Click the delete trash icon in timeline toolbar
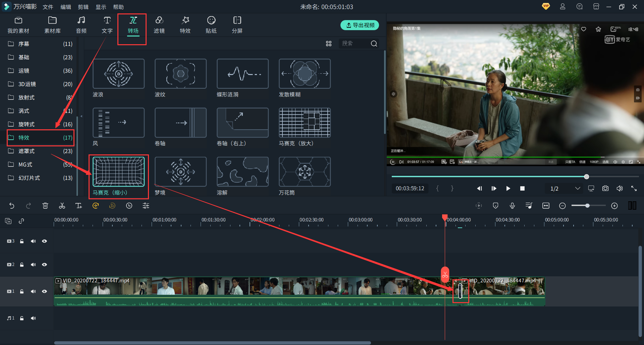Image resolution: width=644 pixels, height=345 pixels. tap(45, 206)
